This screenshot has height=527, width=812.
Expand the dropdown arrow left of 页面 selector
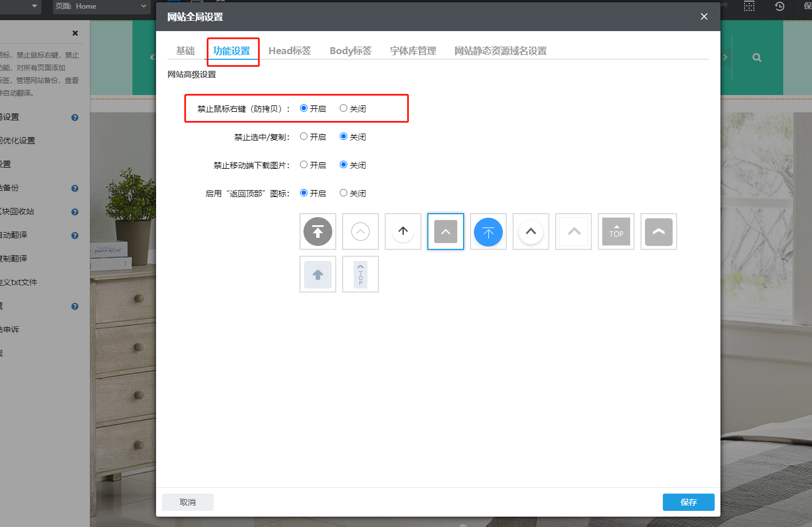[x=35, y=6]
